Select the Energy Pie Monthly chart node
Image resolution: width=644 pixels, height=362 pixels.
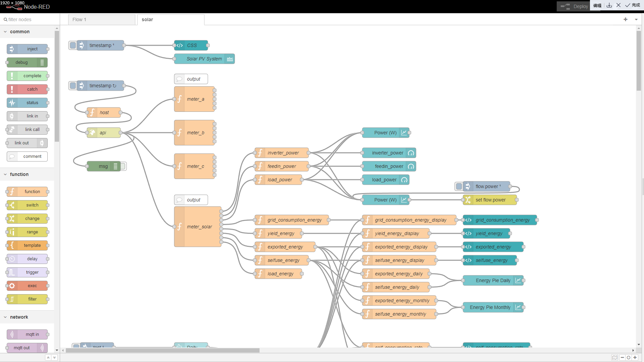(x=493, y=307)
